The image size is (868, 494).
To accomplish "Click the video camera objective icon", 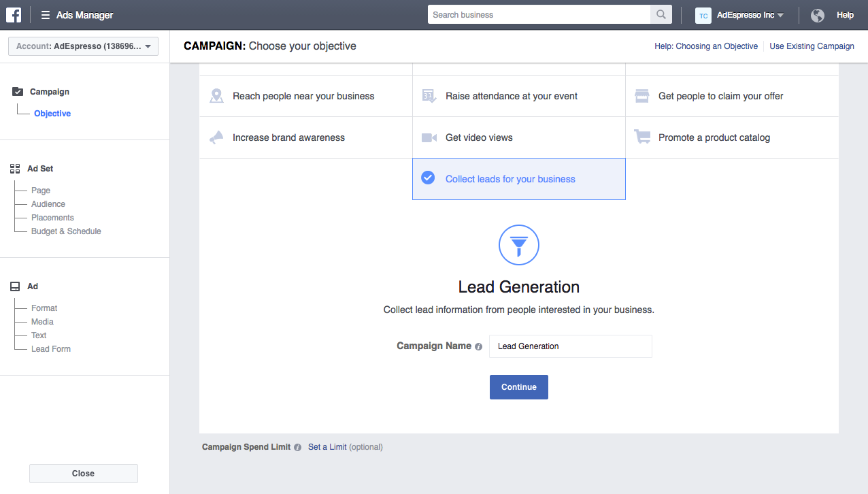I will point(429,137).
